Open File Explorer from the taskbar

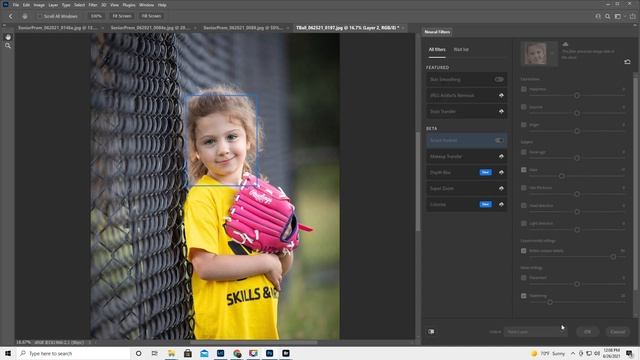point(171,353)
